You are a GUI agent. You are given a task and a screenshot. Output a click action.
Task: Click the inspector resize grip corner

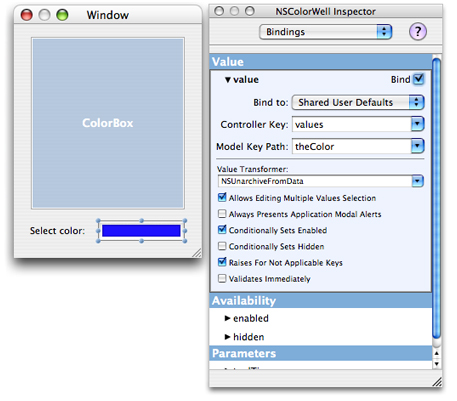tap(437, 382)
